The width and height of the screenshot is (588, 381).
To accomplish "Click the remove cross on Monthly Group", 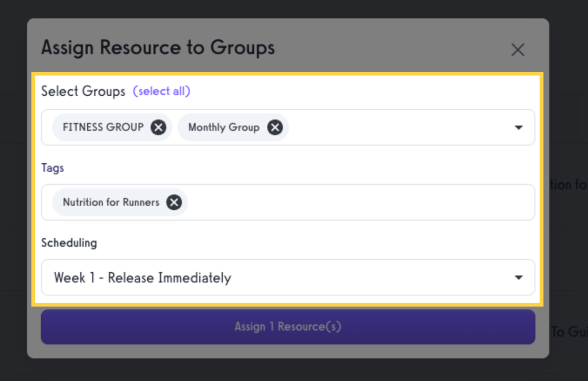I will pyautogui.click(x=275, y=127).
